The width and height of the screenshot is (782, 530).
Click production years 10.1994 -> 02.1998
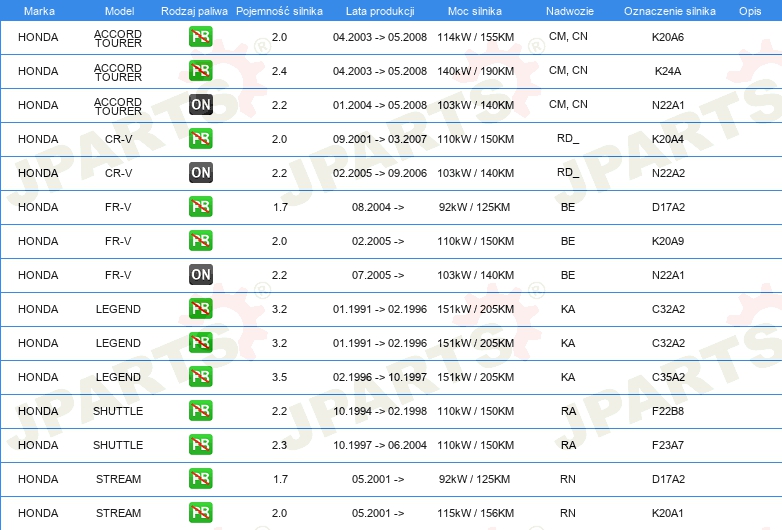click(380, 411)
